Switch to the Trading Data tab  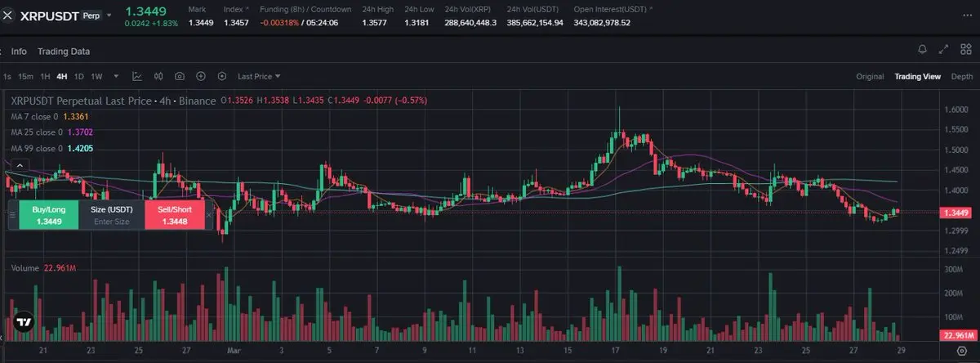[x=64, y=52]
